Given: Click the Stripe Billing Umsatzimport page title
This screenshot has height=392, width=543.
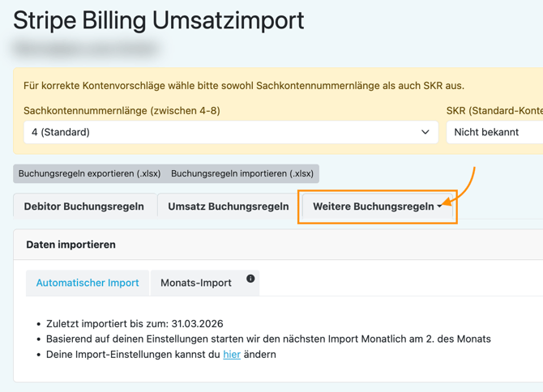Looking at the screenshot, I should click(x=159, y=20).
